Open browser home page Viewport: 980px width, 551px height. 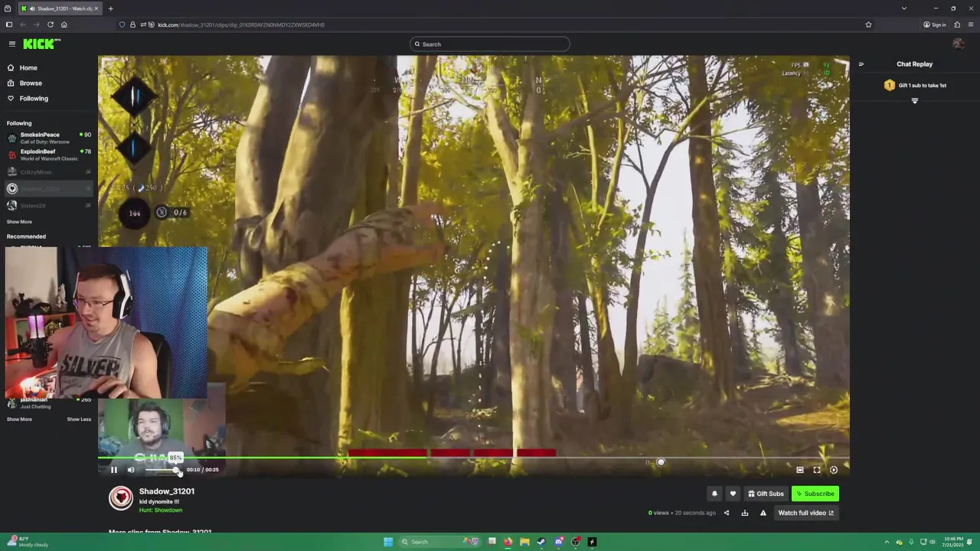click(64, 24)
